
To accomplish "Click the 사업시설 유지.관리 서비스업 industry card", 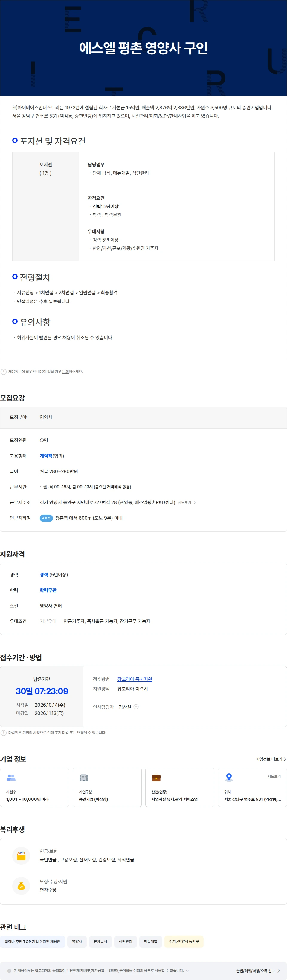I will coord(180,787).
